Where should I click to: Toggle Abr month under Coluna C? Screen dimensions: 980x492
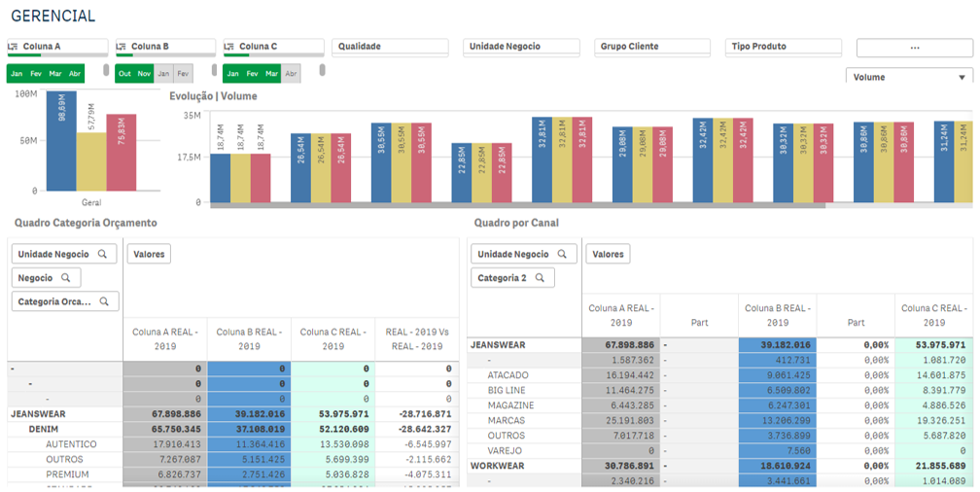292,73
